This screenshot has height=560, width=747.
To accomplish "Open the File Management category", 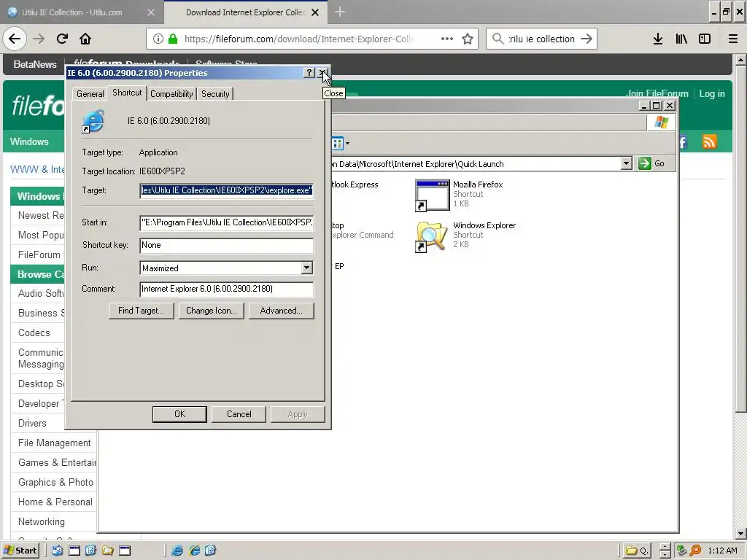I will point(54,443).
